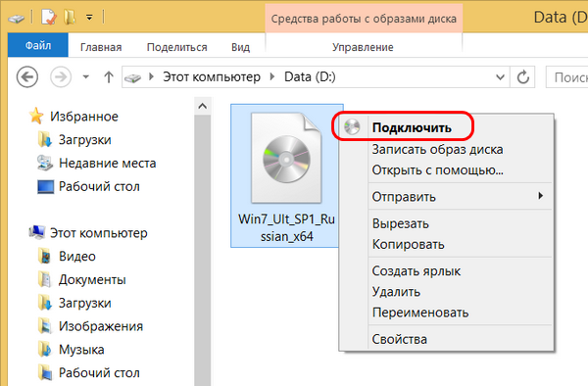Click the Отправить submenu arrow
The image size is (588, 386).
(540, 196)
